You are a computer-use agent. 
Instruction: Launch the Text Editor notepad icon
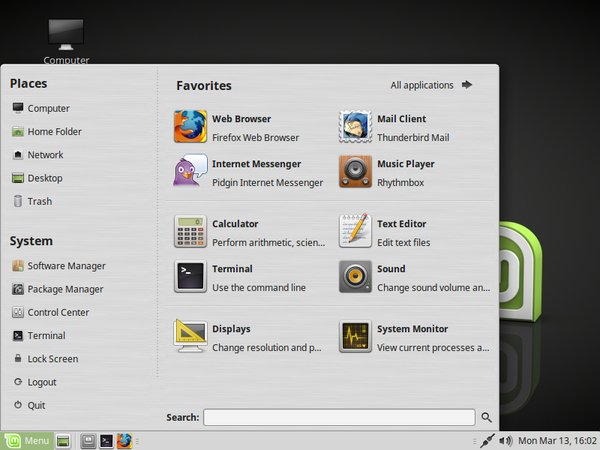[355, 231]
